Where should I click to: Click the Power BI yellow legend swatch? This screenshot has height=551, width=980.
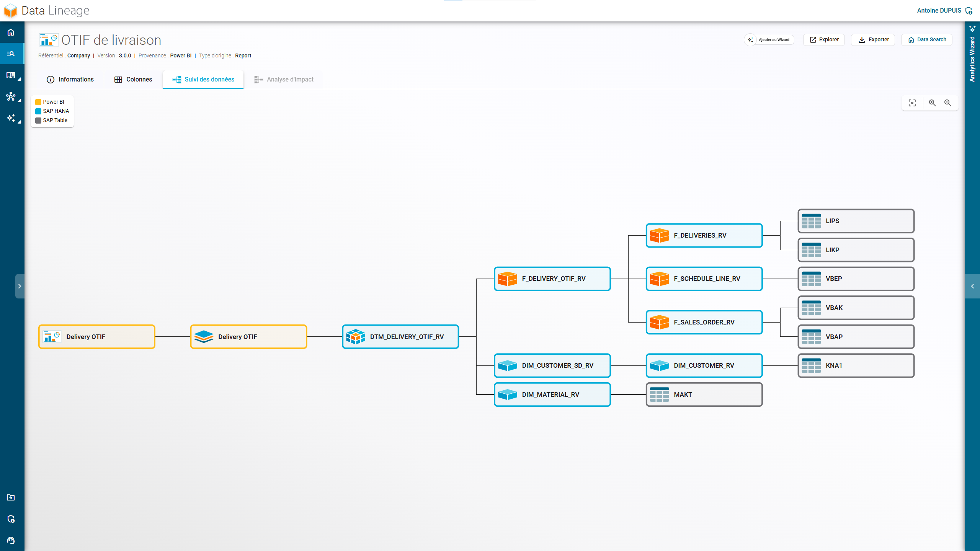38,102
